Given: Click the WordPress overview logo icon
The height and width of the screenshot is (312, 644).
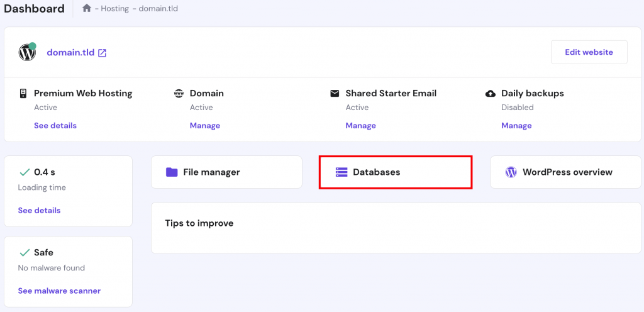Looking at the screenshot, I should point(511,172).
